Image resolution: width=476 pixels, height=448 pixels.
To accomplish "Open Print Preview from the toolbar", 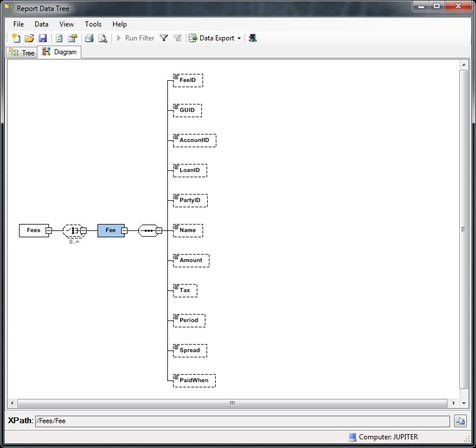I will tap(104, 38).
